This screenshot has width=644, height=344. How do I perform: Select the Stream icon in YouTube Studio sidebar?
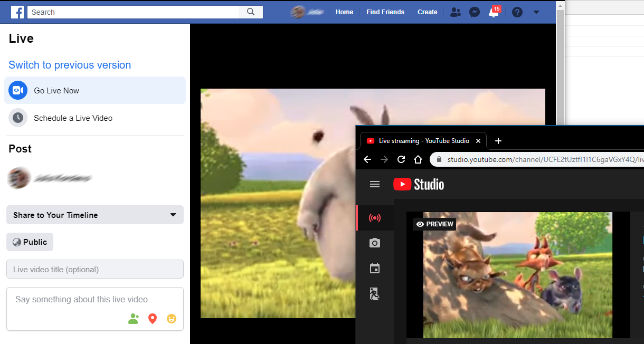tap(375, 218)
